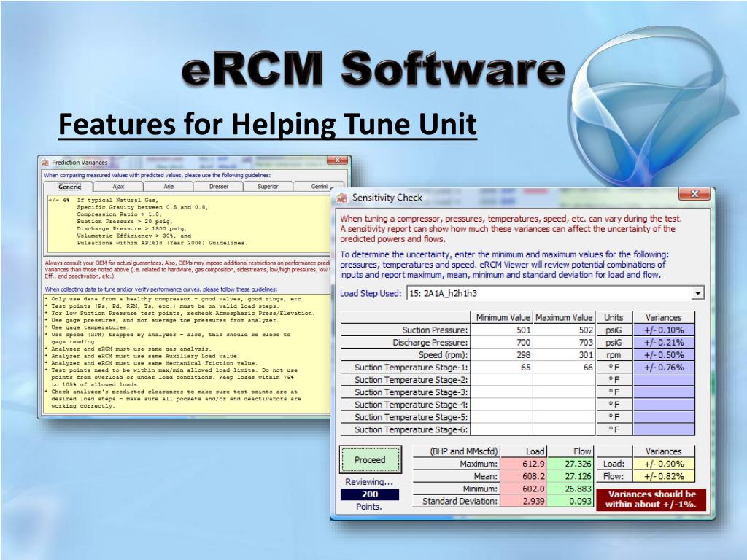This screenshot has height=560, width=747.
Task: Click the Units column header
Action: 614,318
